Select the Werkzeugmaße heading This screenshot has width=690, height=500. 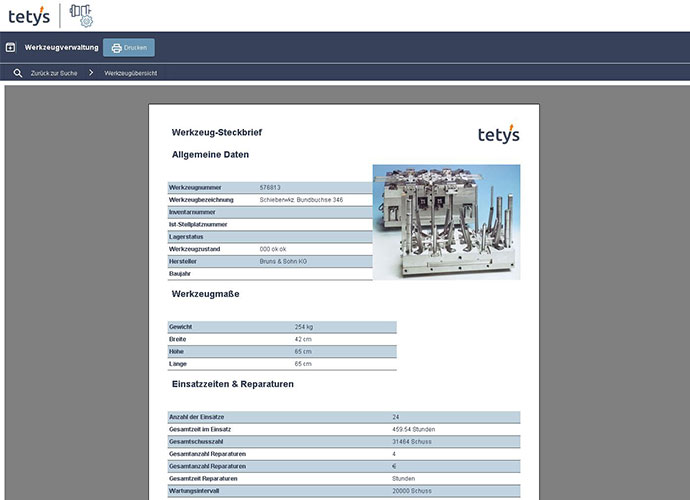coord(206,294)
